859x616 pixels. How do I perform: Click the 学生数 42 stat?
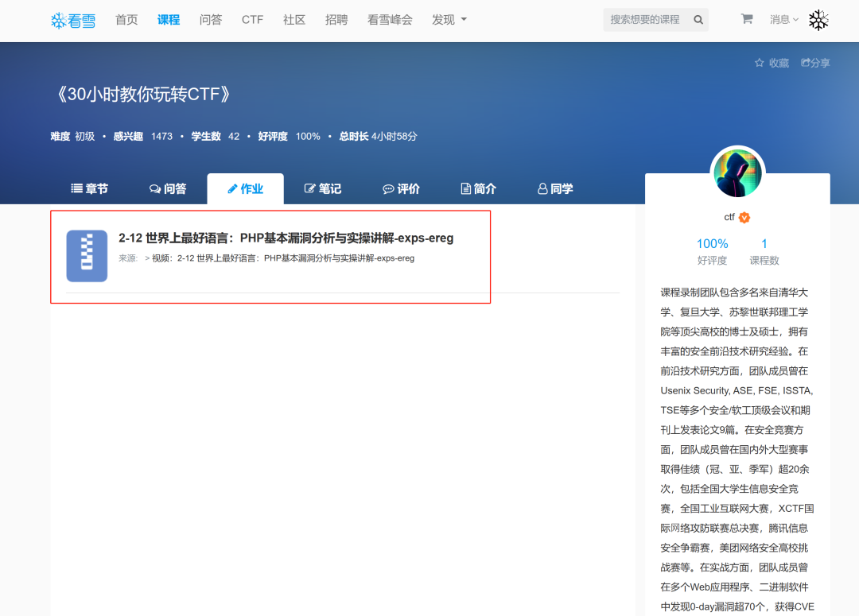(x=216, y=137)
